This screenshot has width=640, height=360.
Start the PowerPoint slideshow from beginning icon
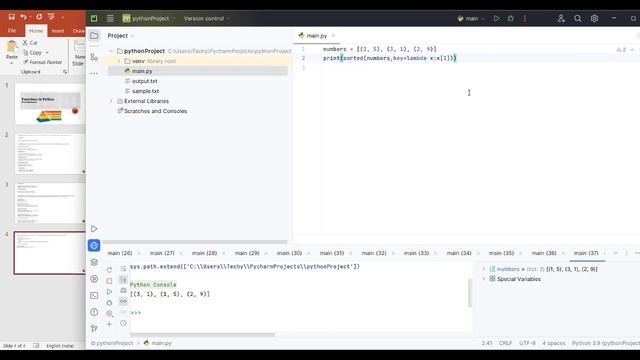point(51,17)
